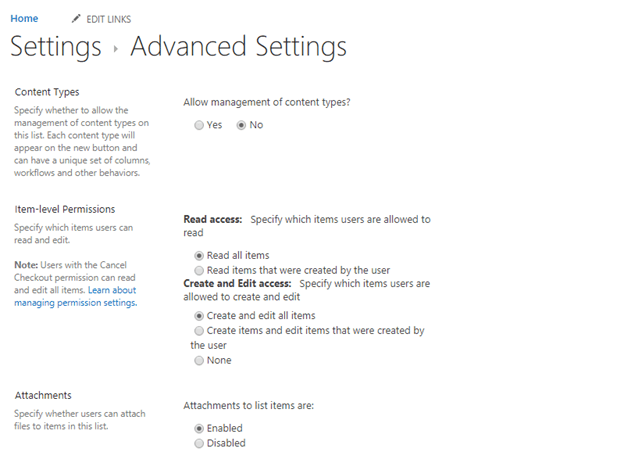Enable attachments to list items

(x=199, y=429)
